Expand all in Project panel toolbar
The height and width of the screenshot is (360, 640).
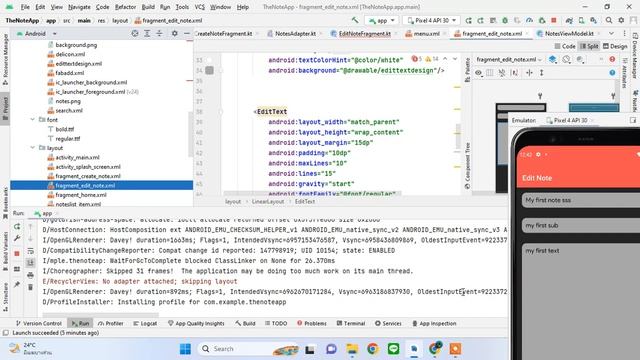click(x=147, y=33)
